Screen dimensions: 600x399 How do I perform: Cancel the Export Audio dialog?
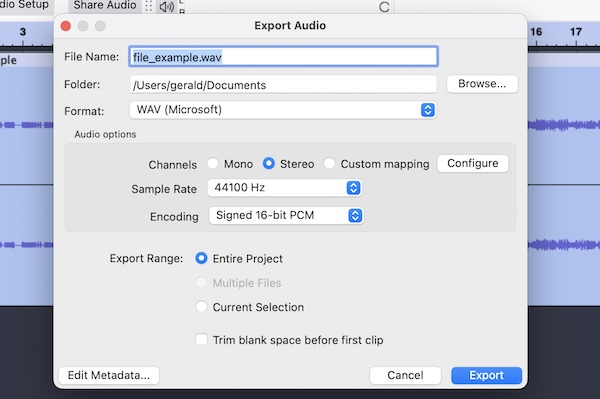pyautogui.click(x=405, y=375)
